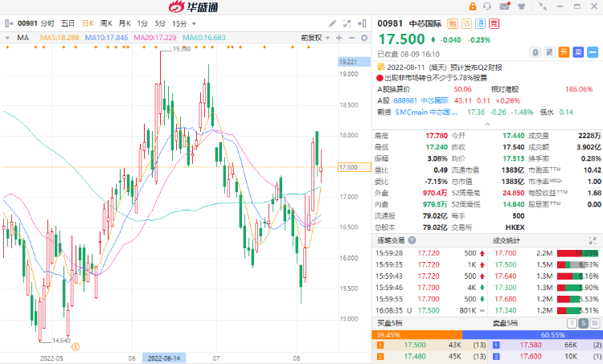603x364 pixels.
Task: Set a price alert bell icon
Action: pos(535,52)
